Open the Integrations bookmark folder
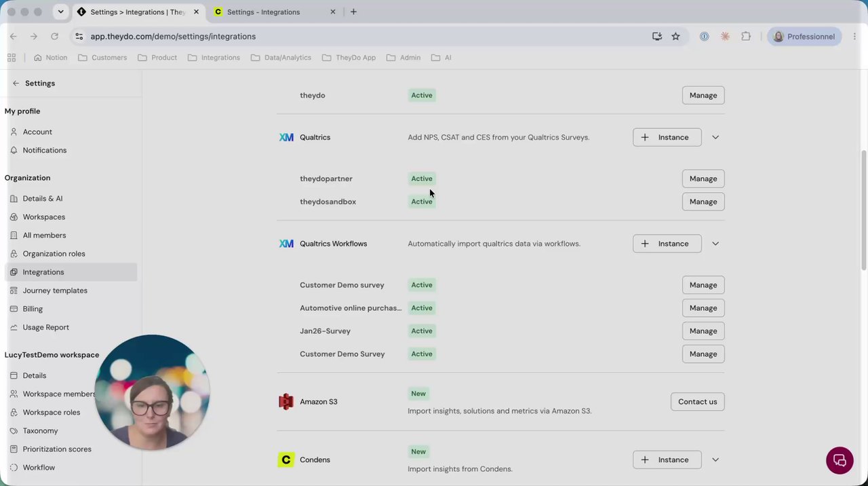Screen dimensions: 868x486 [x=214, y=58]
